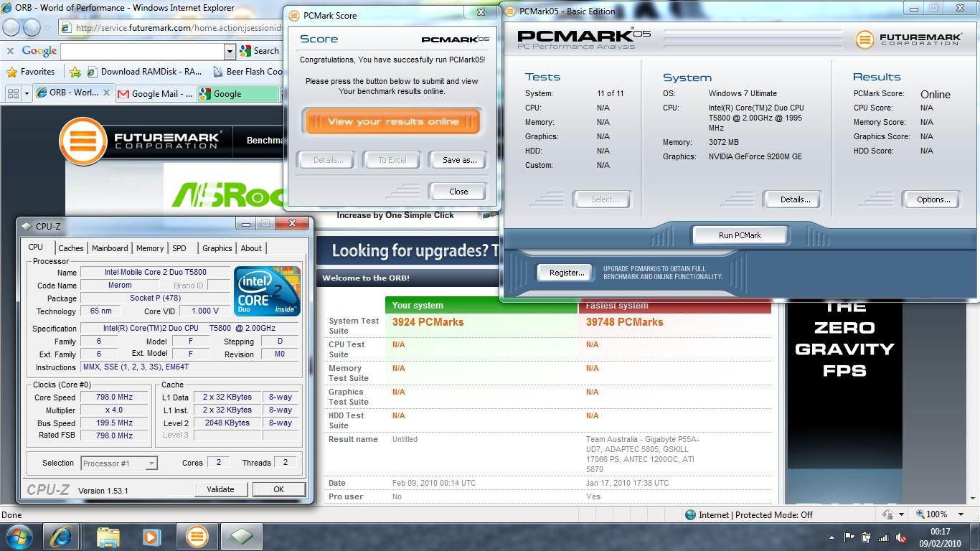Image resolution: width=980 pixels, height=551 pixels.
Task: Click the 3924 PCMarks score text
Action: click(x=428, y=322)
